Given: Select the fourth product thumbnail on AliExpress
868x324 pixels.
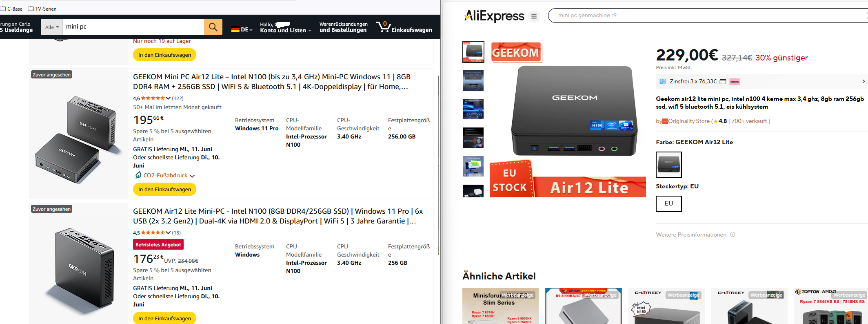Looking at the screenshot, I should click(x=473, y=138).
